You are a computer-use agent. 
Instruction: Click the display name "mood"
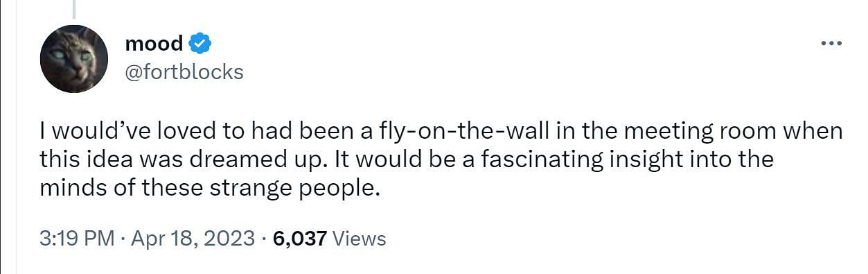(x=154, y=44)
